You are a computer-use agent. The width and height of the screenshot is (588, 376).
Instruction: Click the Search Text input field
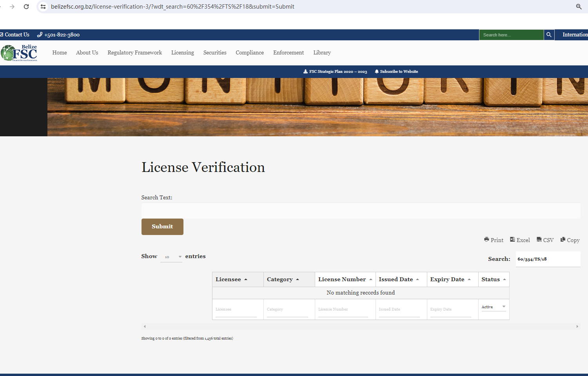click(x=361, y=211)
